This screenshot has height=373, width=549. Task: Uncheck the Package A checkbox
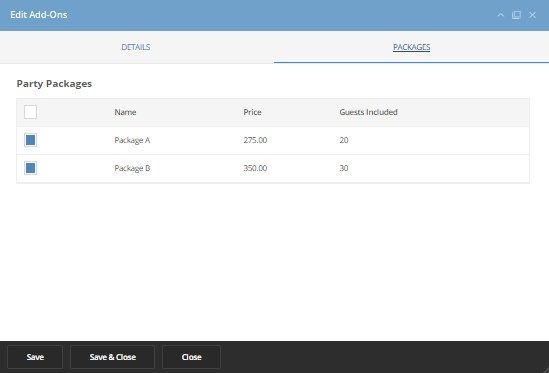coord(30,140)
